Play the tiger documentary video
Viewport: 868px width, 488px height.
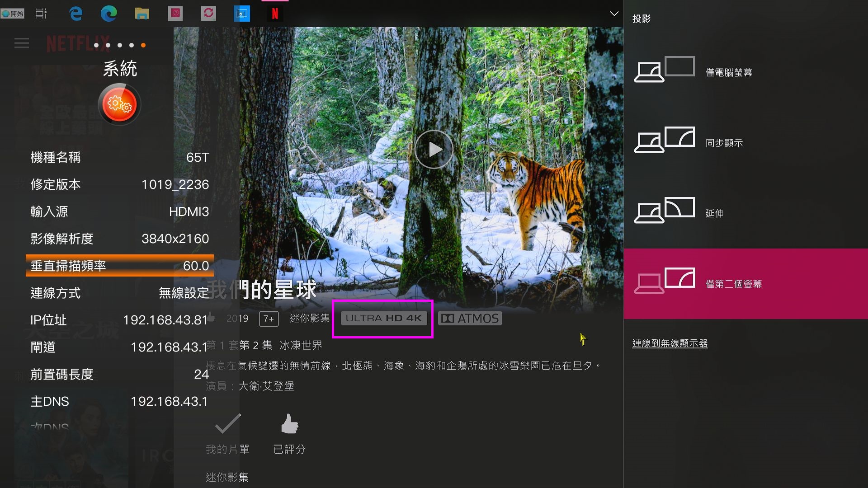[x=434, y=149]
